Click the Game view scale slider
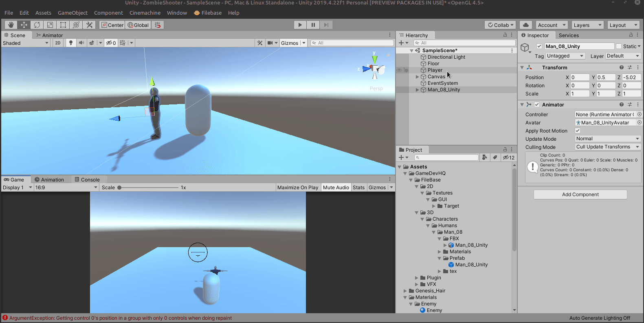 tap(148, 188)
